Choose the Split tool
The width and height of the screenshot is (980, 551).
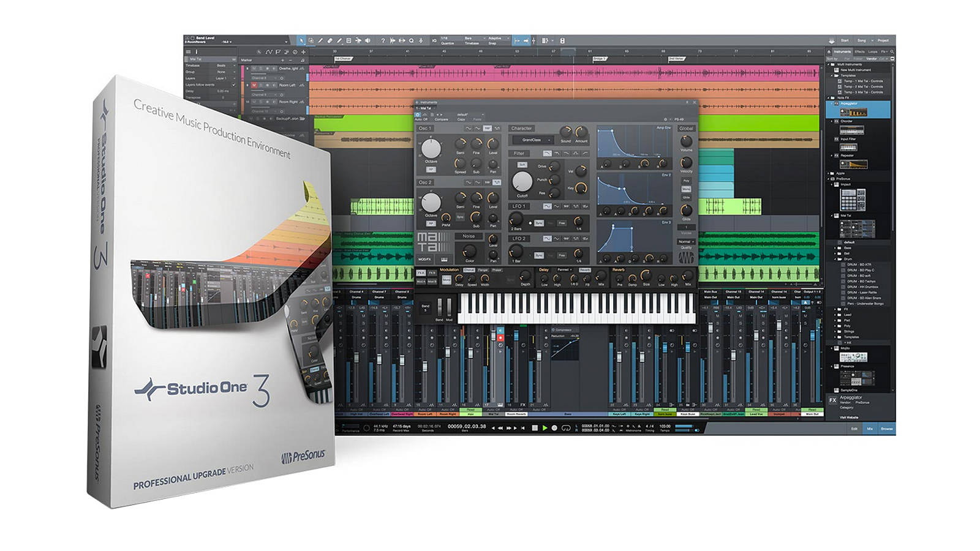pyautogui.click(x=320, y=40)
